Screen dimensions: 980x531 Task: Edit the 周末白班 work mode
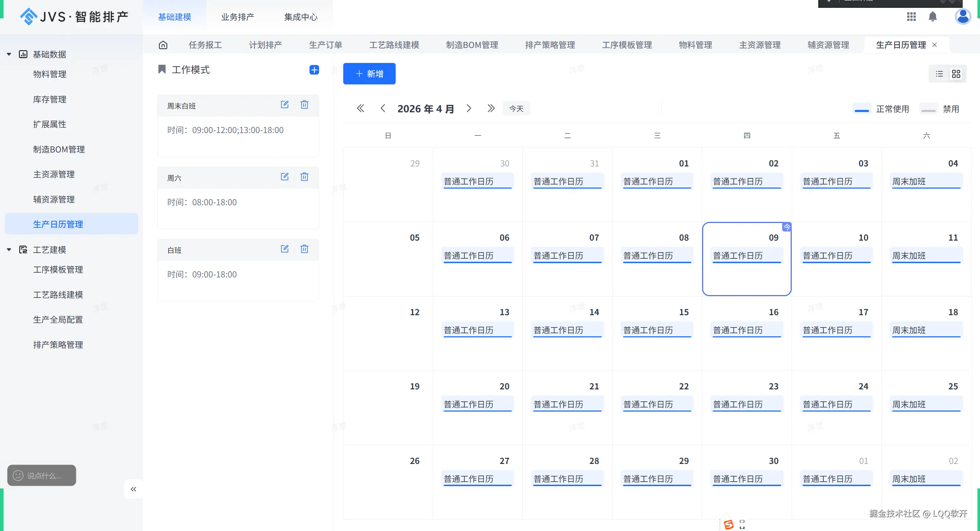pyautogui.click(x=285, y=104)
